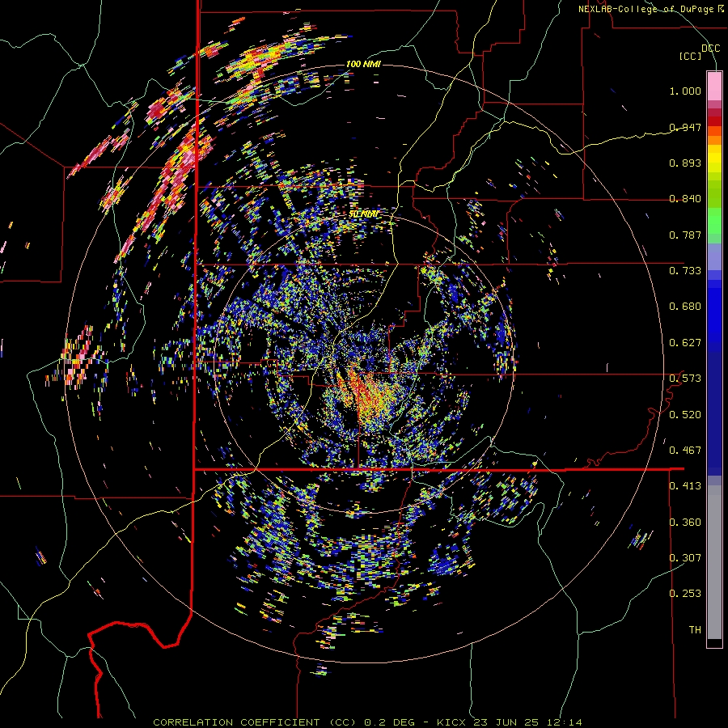Click the 0.627 scale value

[x=685, y=343]
